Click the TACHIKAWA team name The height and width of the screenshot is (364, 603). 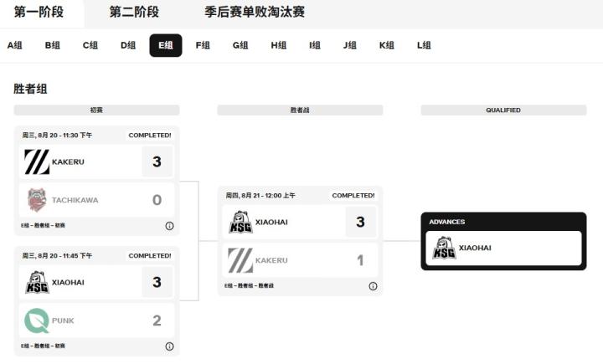point(75,200)
